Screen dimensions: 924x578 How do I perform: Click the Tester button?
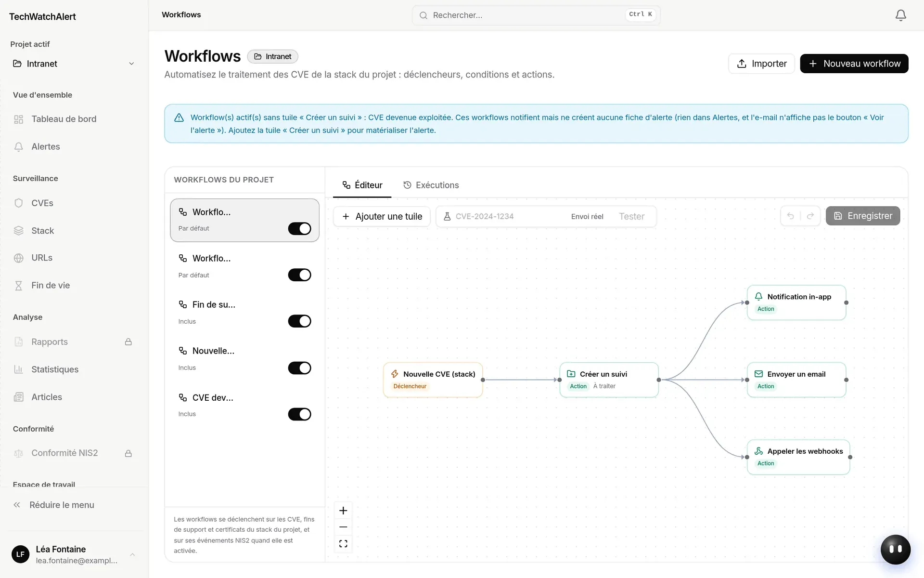tap(631, 217)
